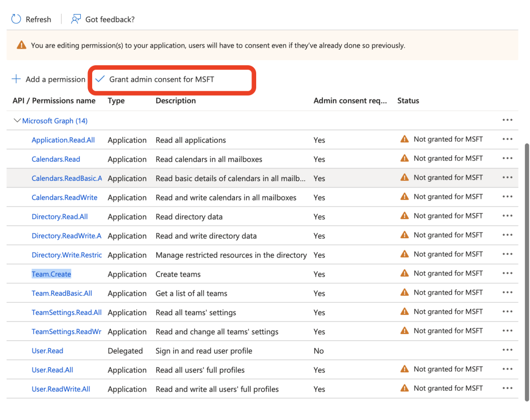Open the more options menu for Application.Read.All
This screenshot has width=530, height=420.
pyautogui.click(x=507, y=139)
